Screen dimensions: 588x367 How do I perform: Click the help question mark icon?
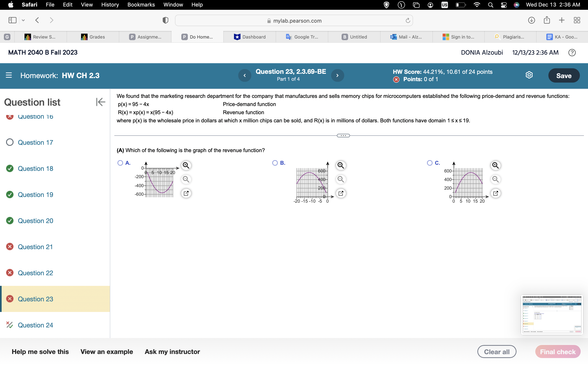click(x=572, y=53)
